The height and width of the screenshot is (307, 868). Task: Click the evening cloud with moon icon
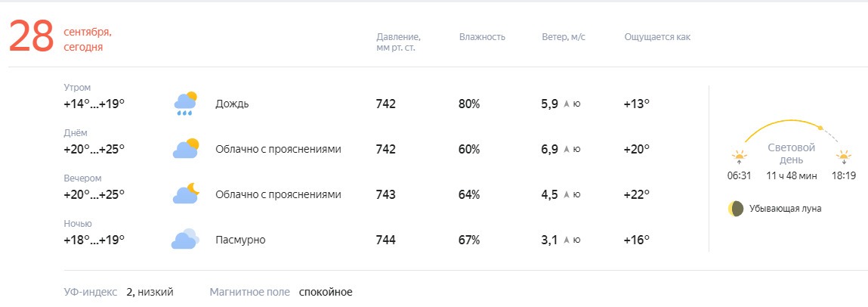(x=185, y=194)
